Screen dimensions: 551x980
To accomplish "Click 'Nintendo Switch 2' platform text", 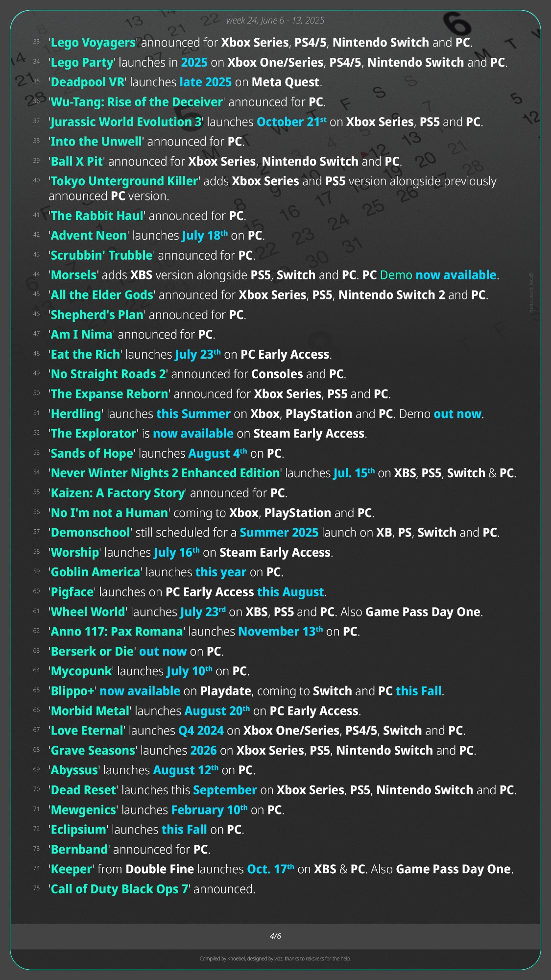I will coord(392,295).
